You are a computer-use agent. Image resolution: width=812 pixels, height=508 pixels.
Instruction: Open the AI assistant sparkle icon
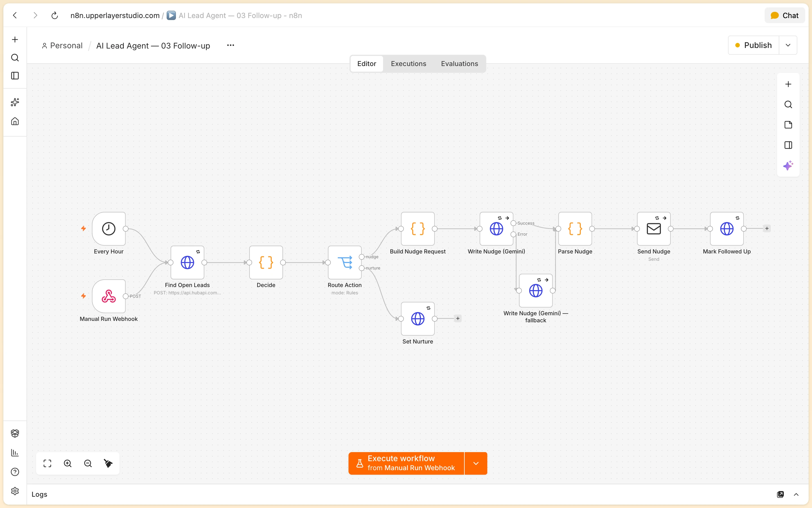[788, 166]
